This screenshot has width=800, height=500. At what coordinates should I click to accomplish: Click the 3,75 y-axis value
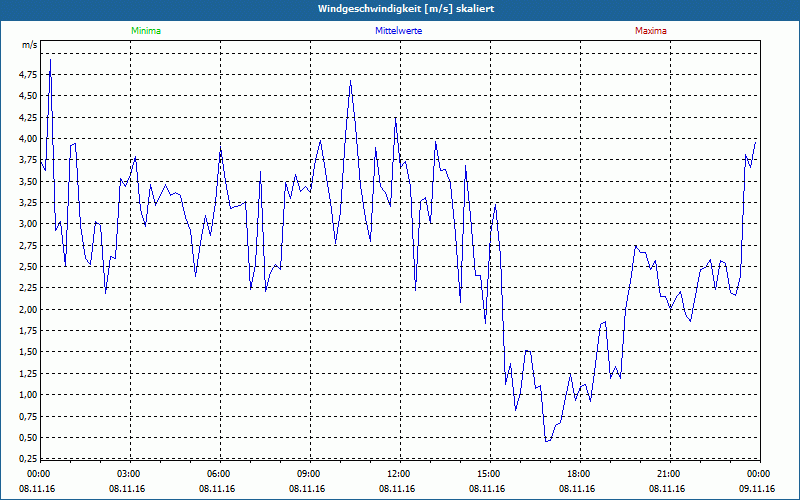[28, 160]
